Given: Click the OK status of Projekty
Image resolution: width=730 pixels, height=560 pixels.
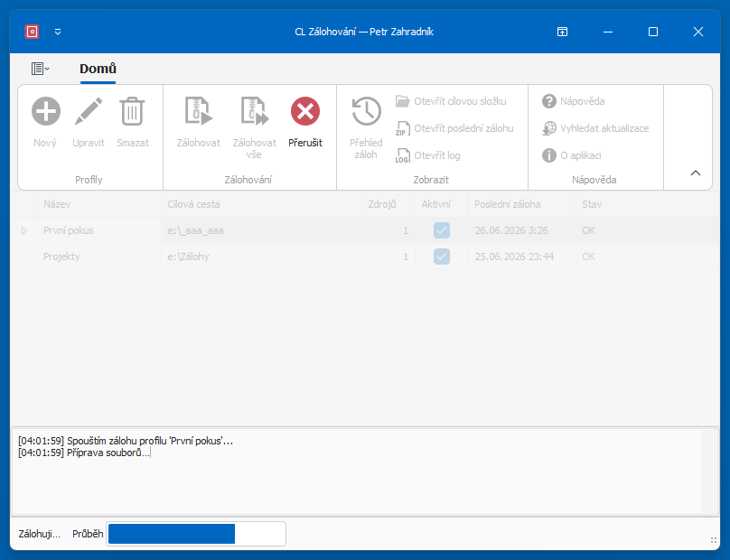Looking at the screenshot, I should tap(588, 257).
